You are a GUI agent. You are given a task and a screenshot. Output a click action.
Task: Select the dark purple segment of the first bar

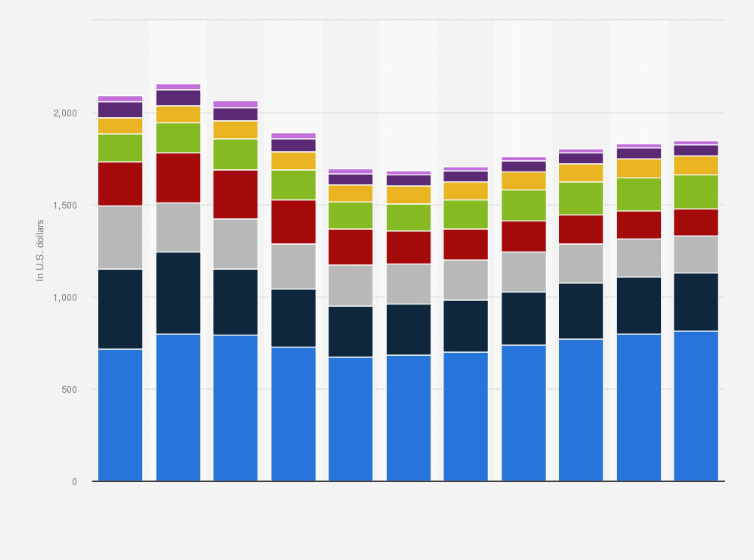[x=120, y=110]
